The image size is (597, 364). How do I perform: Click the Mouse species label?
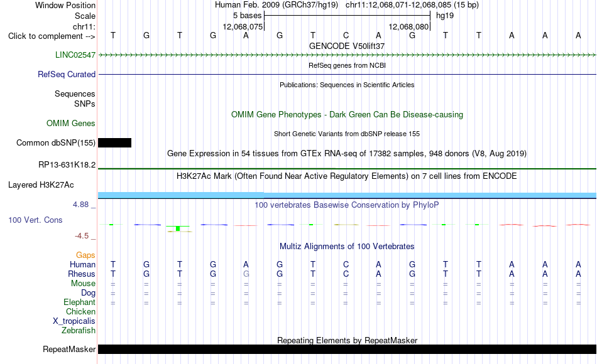tap(83, 284)
